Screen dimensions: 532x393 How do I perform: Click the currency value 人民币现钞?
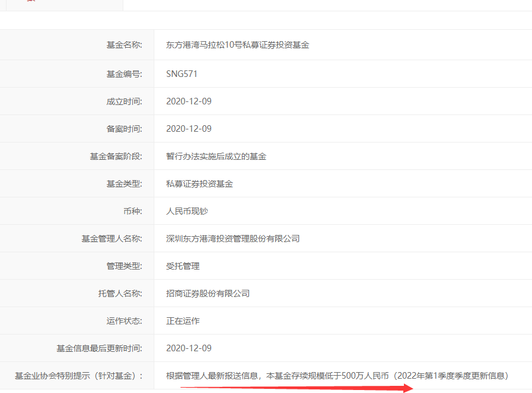coord(186,211)
